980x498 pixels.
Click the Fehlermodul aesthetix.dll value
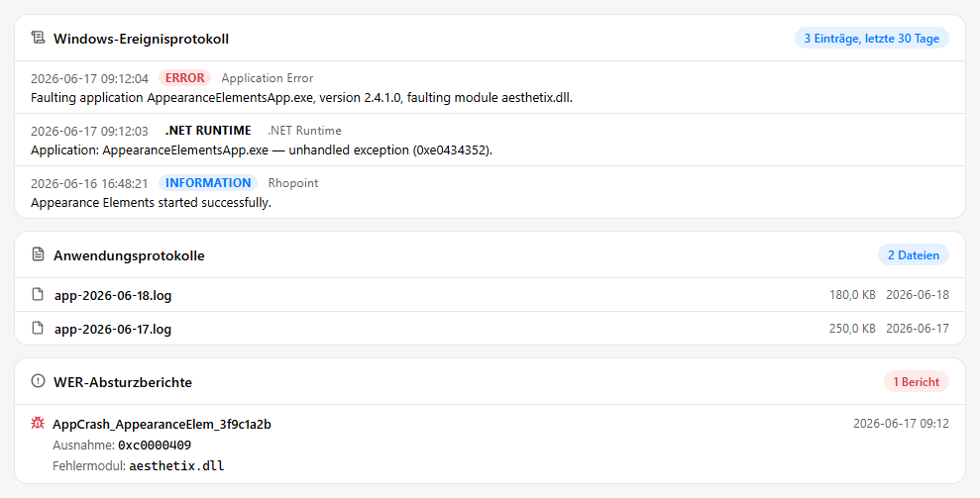(176, 466)
